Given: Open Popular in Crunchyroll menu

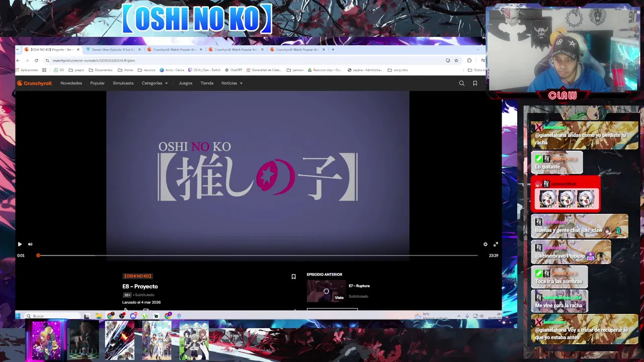Looking at the screenshot, I should tap(98, 83).
